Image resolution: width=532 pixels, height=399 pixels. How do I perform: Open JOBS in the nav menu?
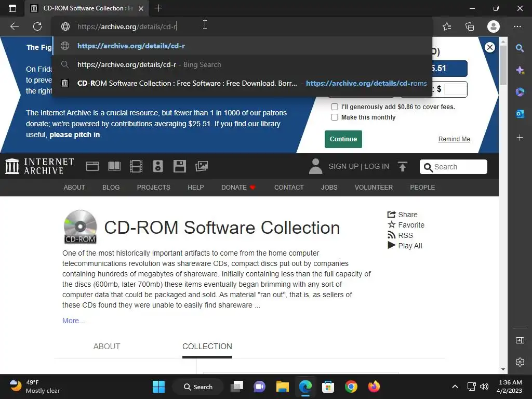click(329, 187)
